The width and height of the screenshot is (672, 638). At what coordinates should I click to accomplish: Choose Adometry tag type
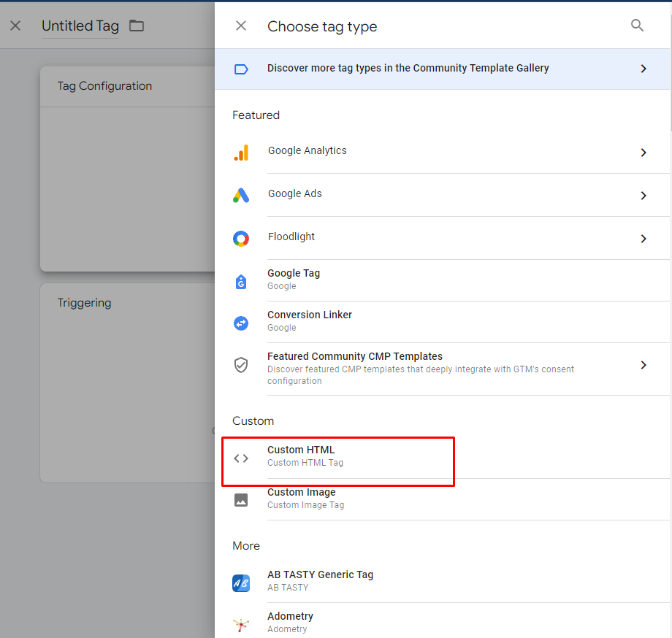click(x=442, y=622)
